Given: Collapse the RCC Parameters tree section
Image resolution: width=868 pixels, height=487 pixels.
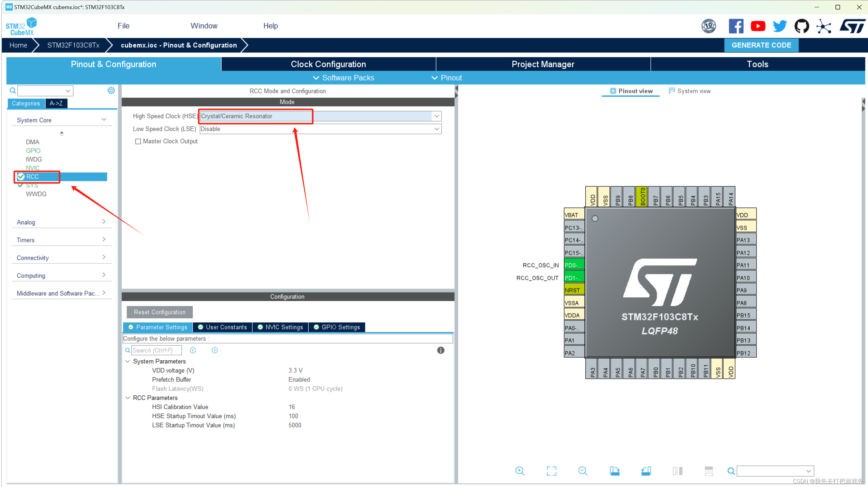Looking at the screenshot, I should click(x=128, y=397).
